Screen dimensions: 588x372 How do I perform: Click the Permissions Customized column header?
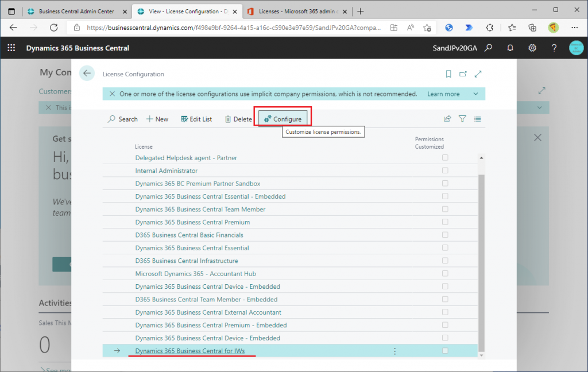click(x=430, y=143)
